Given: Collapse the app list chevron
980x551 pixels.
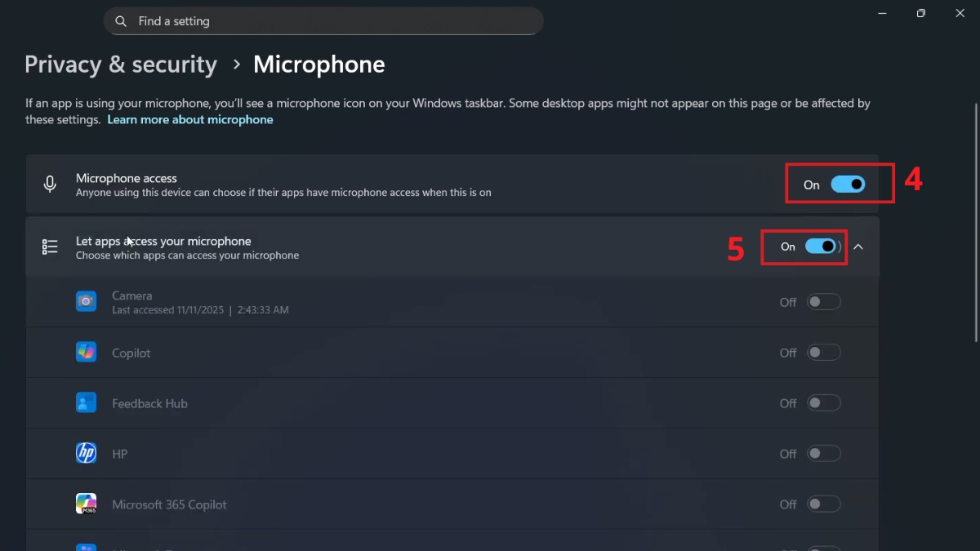Looking at the screenshot, I should (x=858, y=247).
